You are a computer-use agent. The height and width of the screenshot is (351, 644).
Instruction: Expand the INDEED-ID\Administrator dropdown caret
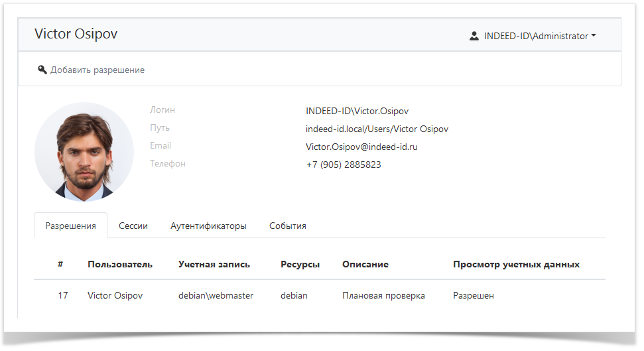pos(594,36)
